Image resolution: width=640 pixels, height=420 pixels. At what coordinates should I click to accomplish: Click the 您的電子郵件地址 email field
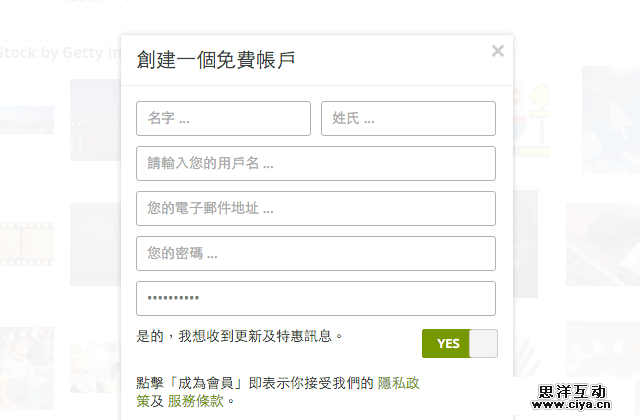[x=316, y=208]
